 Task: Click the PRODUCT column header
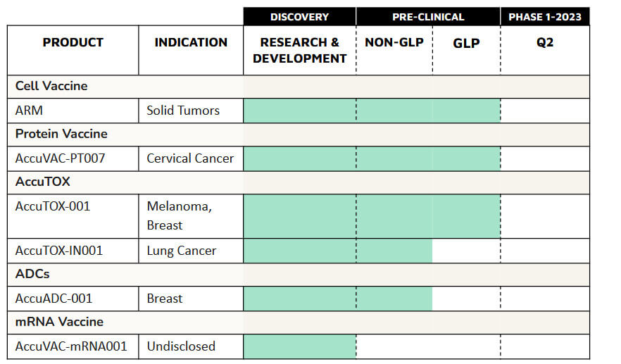pos(73,42)
